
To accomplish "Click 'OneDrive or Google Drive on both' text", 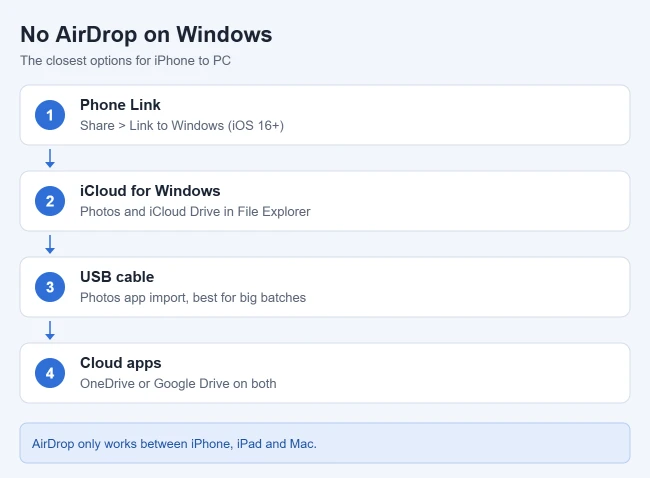I will coord(178,384).
